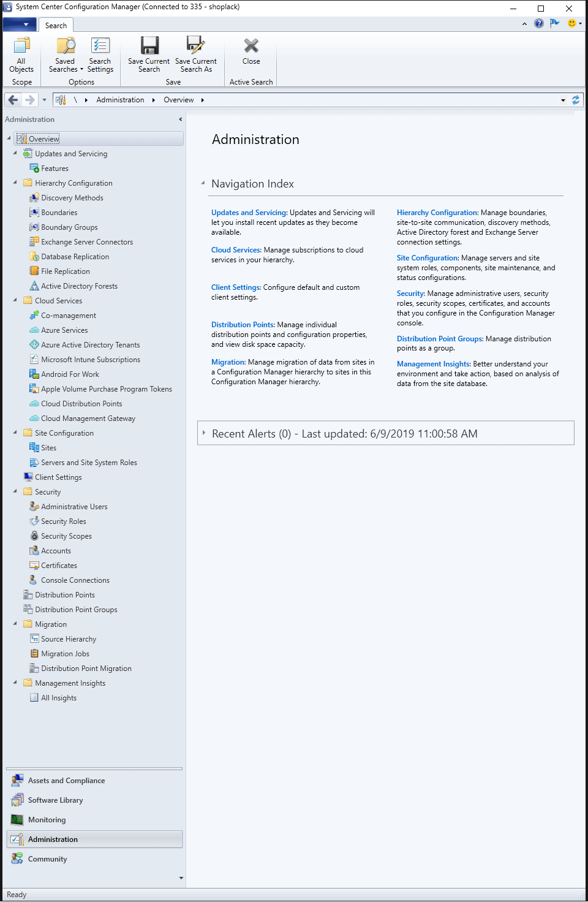Select Servers and Site System Roles
The width and height of the screenshot is (588, 902).
[x=83, y=463]
